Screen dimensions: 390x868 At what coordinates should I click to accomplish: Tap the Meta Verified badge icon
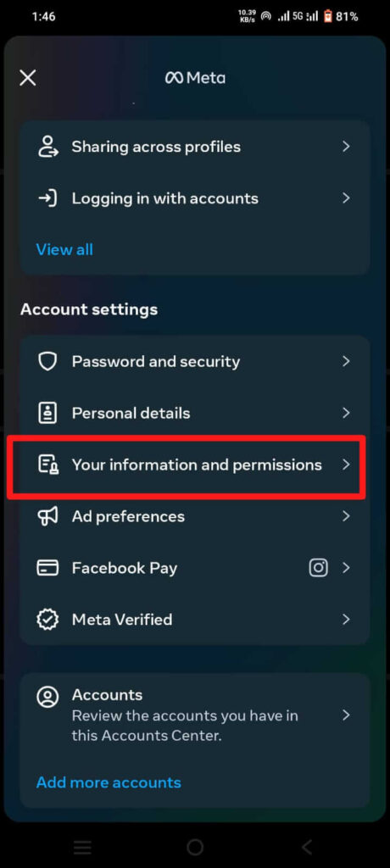point(47,620)
